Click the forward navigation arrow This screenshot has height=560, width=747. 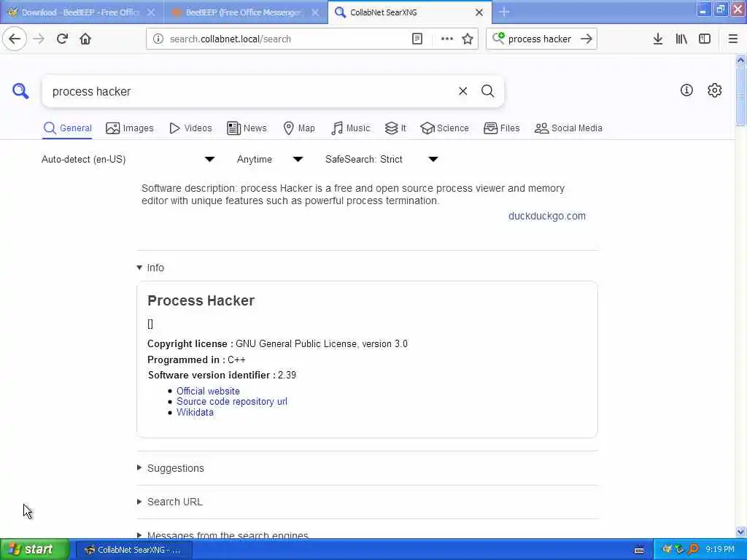[x=39, y=39]
